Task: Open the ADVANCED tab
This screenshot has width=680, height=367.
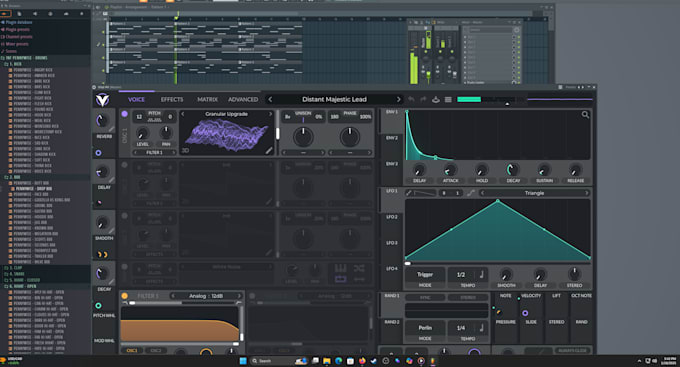Action: coord(243,99)
